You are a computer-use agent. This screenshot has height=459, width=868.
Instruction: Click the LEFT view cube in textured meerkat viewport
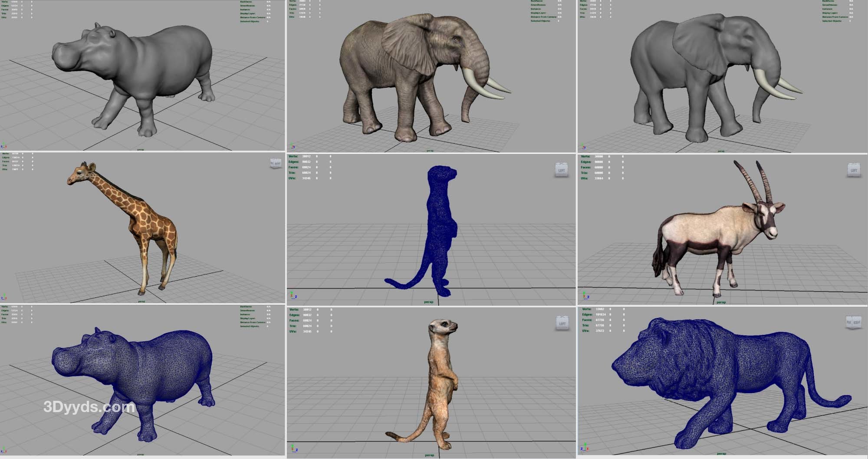point(562,323)
